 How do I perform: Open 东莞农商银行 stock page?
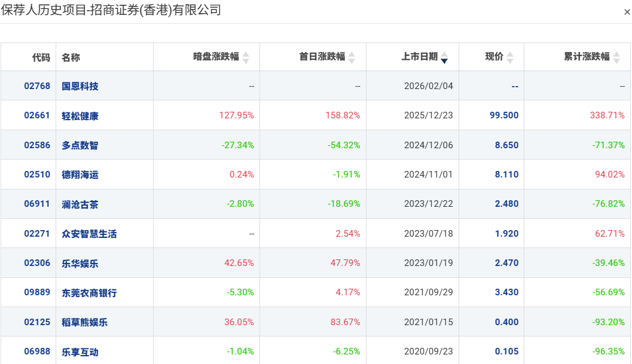click(x=89, y=293)
